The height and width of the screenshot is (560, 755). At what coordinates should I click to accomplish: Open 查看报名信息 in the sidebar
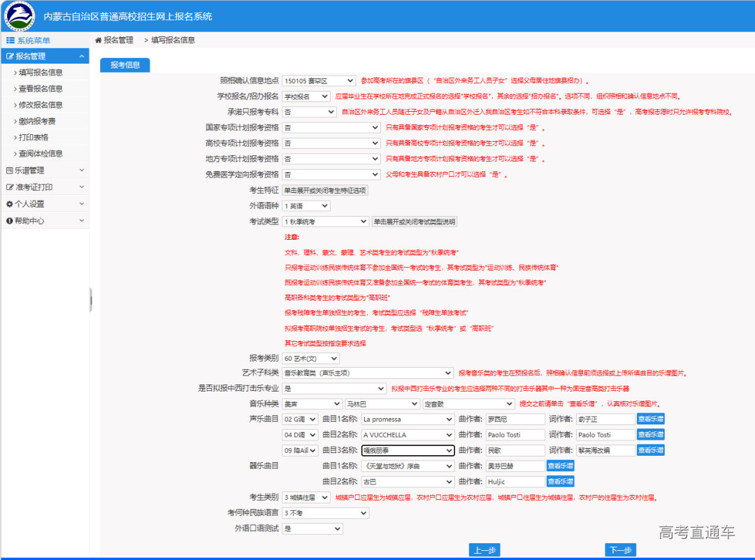(41, 89)
